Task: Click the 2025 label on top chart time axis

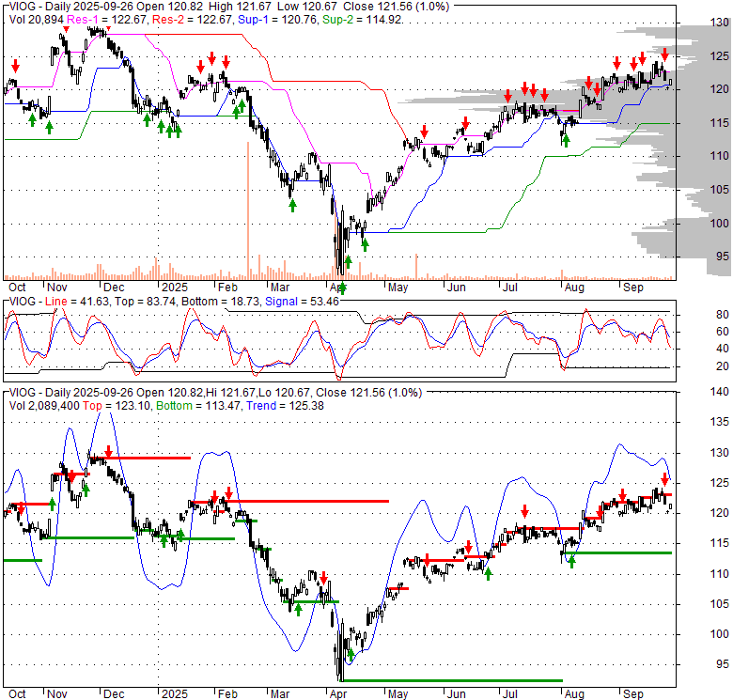Action: tap(175, 288)
